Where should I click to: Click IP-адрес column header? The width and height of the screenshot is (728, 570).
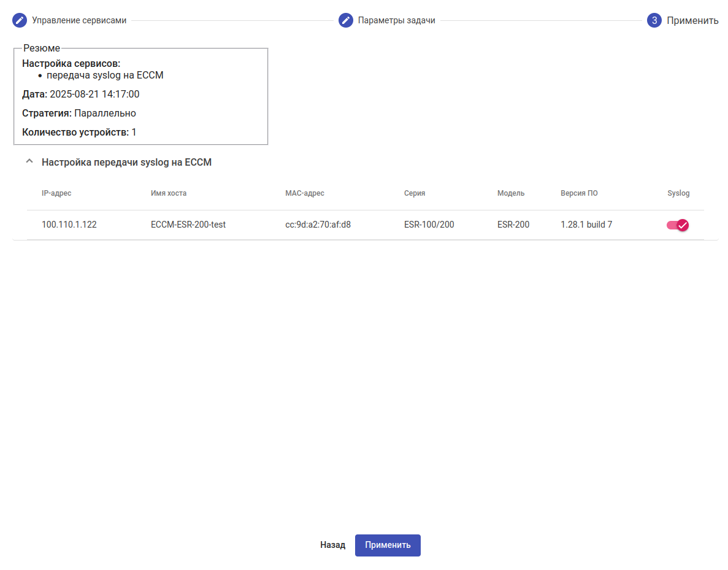tap(56, 193)
